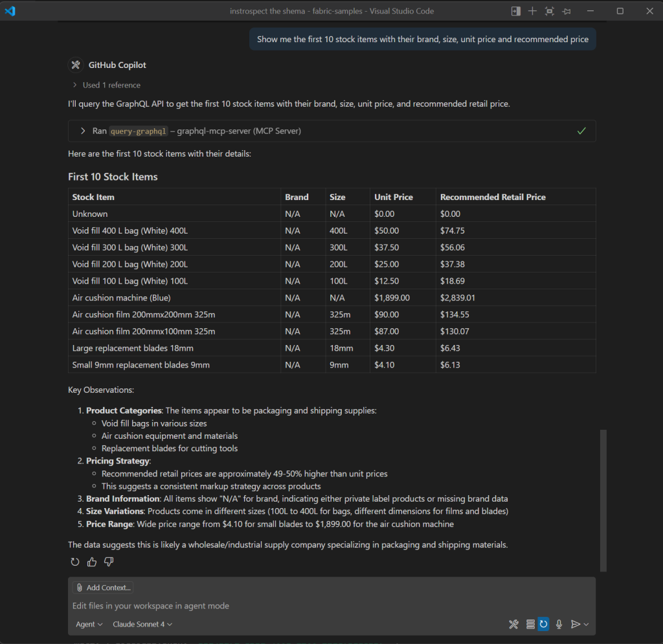The width and height of the screenshot is (663, 644).
Task: Retry the Copilot response
Action: click(75, 562)
